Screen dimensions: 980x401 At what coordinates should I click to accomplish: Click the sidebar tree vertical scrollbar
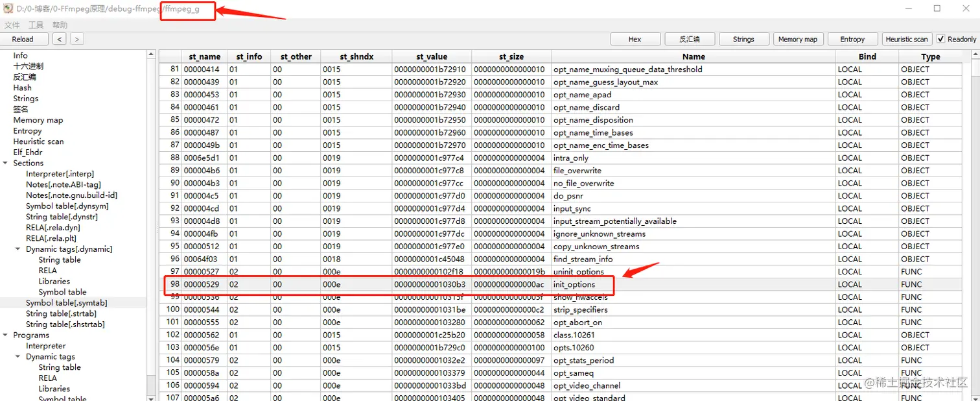click(x=151, y=224)
